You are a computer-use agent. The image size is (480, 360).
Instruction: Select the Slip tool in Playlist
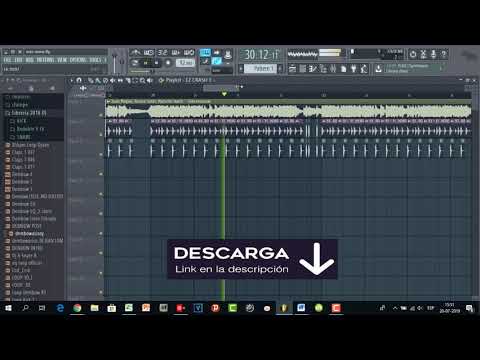(120, 80)
